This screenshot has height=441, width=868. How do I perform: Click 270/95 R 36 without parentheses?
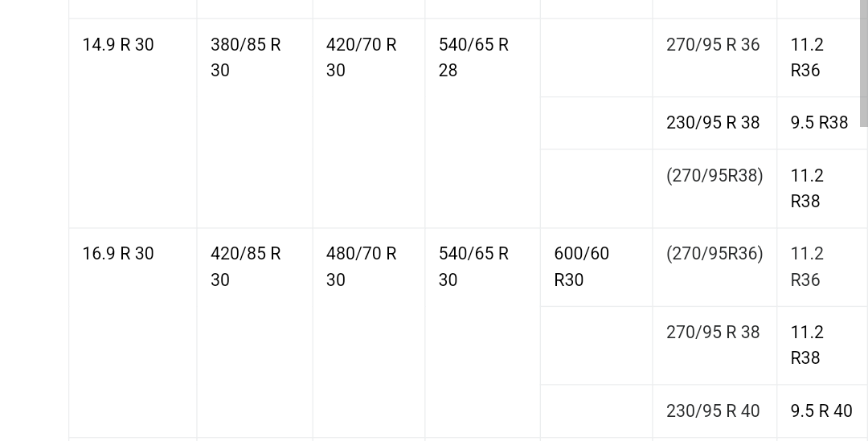pos(713,45)
